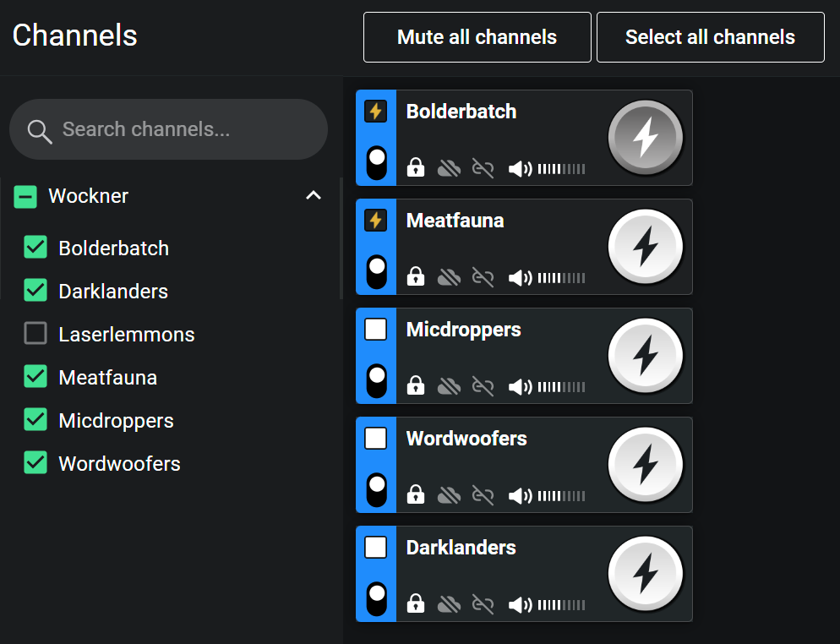Adjust the volume level bar on Meatfauna
This screenshot has width=840, height=644.
tap(561, 278)
